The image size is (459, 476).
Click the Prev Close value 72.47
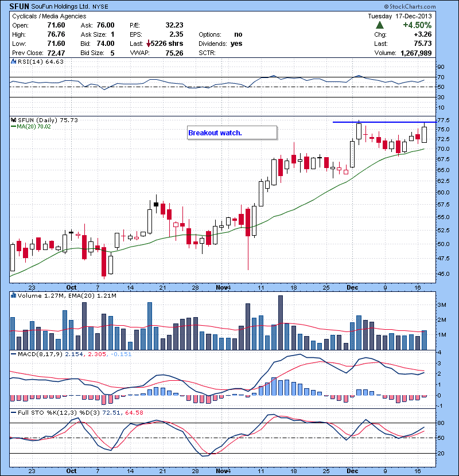(x=56, y=53)
